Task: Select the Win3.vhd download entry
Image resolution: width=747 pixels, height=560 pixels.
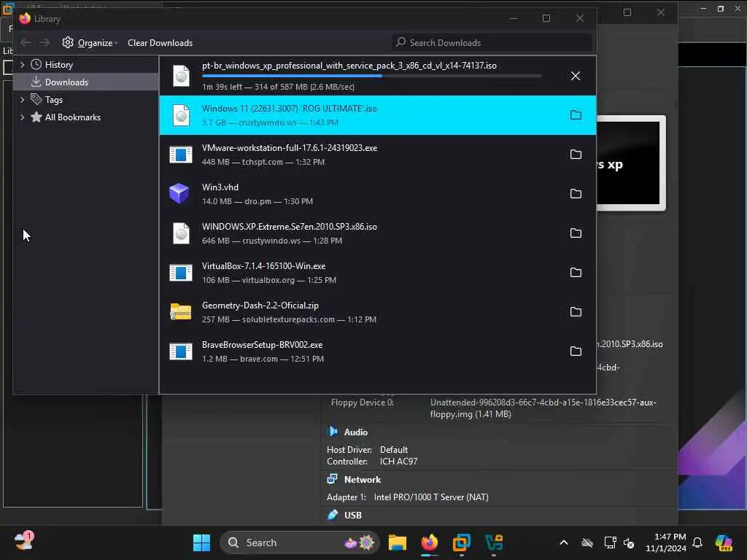Action: 377,194
